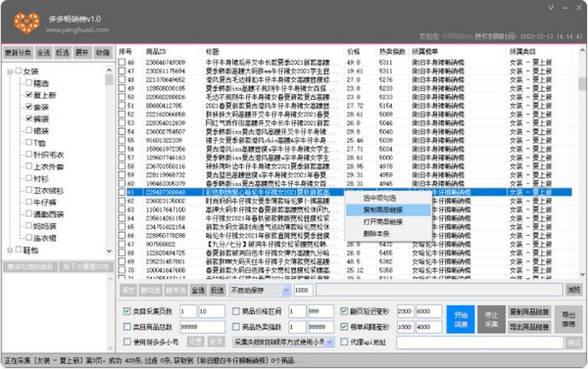Viewport: 588px width, 369px height.
Task: Click the 热卖指数 column header
Action: [392, 51]
